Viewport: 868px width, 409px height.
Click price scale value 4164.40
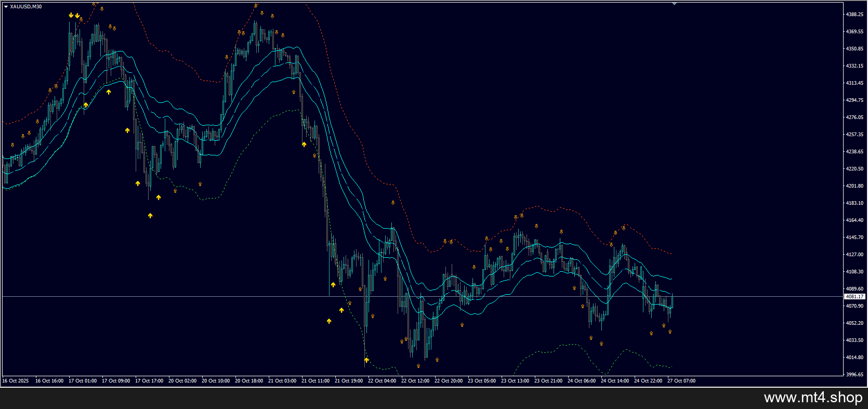click(x=854, y=220)
